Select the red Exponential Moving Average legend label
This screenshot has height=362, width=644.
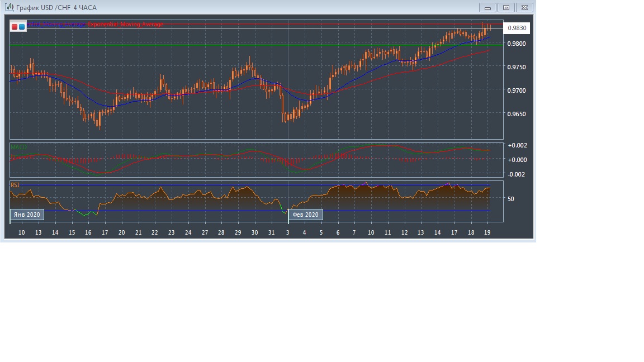tap(126, 24)
